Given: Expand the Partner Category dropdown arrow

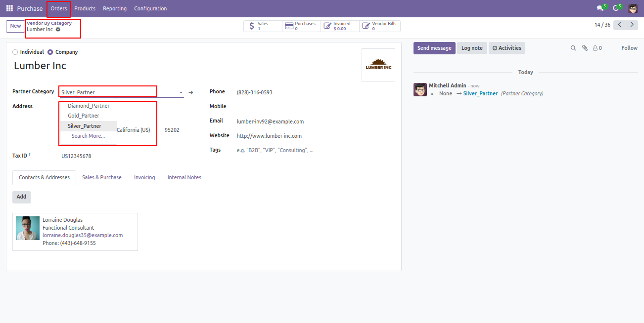Looking at the screenshot, I should click(181, 92).
